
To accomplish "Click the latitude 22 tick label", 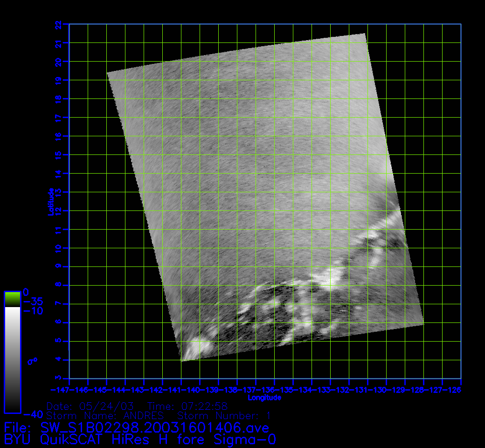I will click(58, 24).
